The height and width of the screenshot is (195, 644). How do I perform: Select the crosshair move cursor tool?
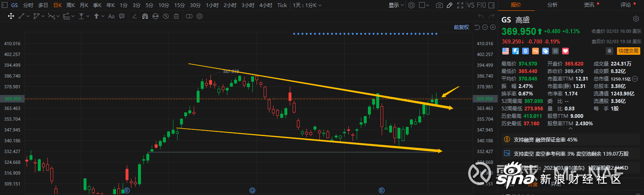11,16
